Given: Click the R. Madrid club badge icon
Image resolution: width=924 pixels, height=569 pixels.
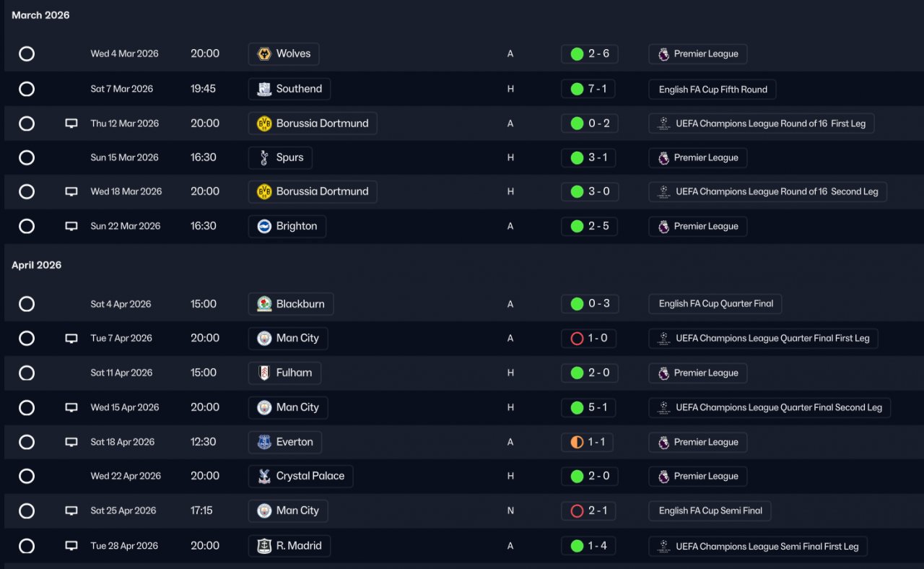Looking at the screenshot, I should click(x=264, y=546).
